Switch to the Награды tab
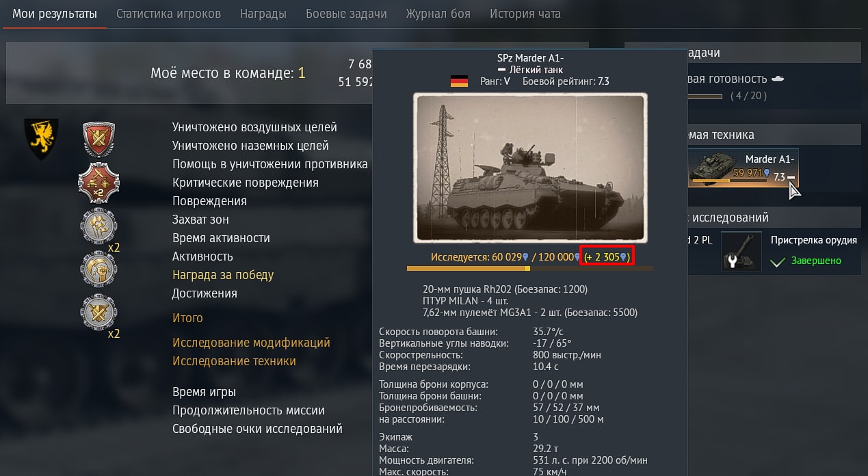The width and height of the screenshot is (868, 476). pyautogui.click(x=263, y=14)
